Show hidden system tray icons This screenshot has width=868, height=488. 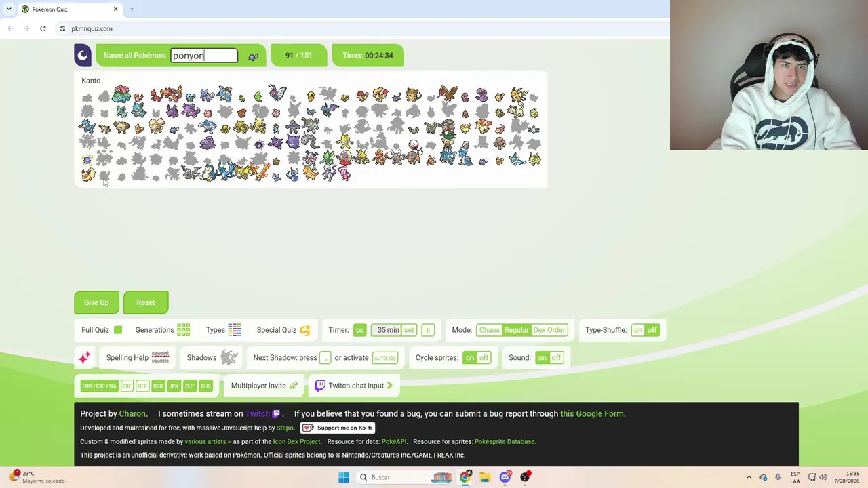[749, 477]
